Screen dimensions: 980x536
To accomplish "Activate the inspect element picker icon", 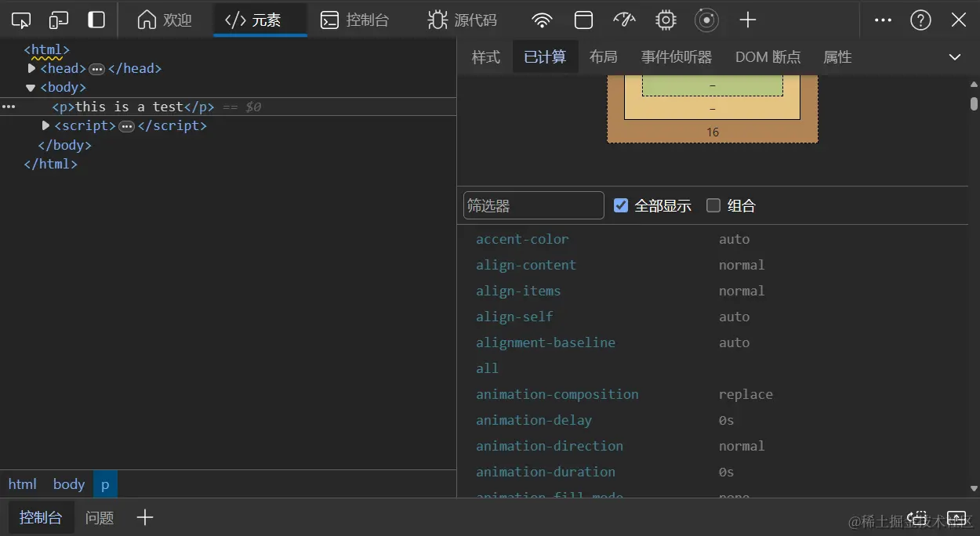I will click(x=22, y=20).
